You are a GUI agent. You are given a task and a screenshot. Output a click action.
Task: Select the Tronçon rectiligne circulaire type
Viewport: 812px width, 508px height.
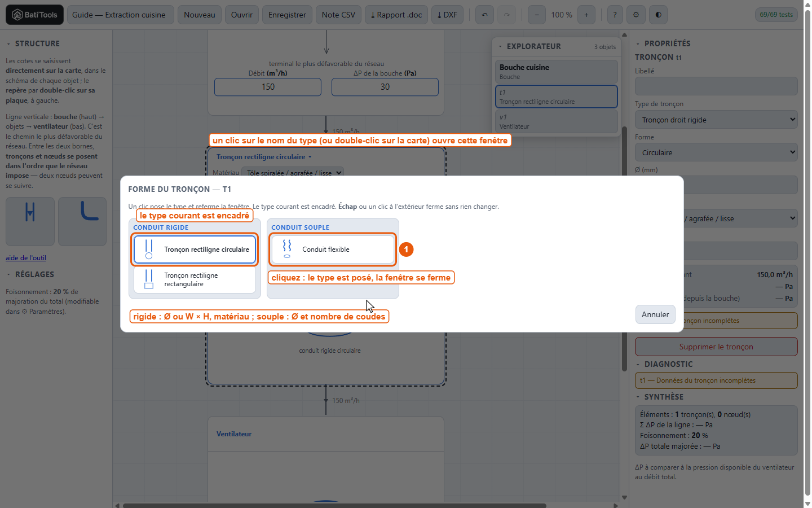(195, 249)
